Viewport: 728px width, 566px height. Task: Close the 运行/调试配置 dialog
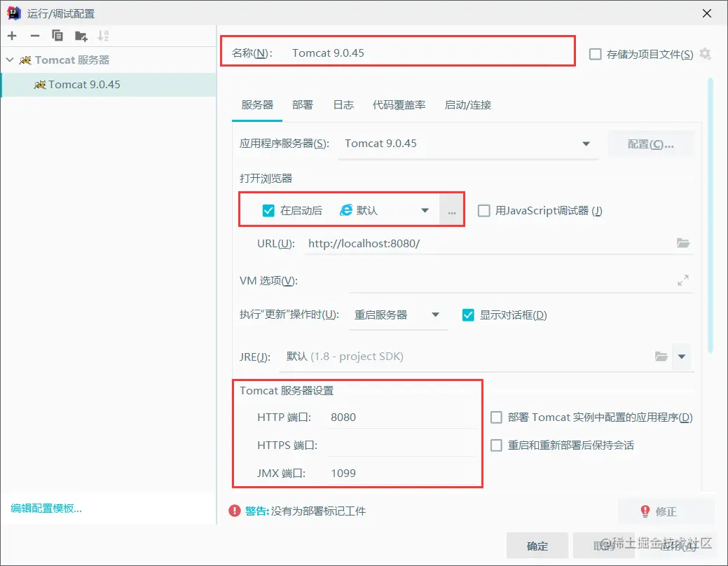coord(707,13)
